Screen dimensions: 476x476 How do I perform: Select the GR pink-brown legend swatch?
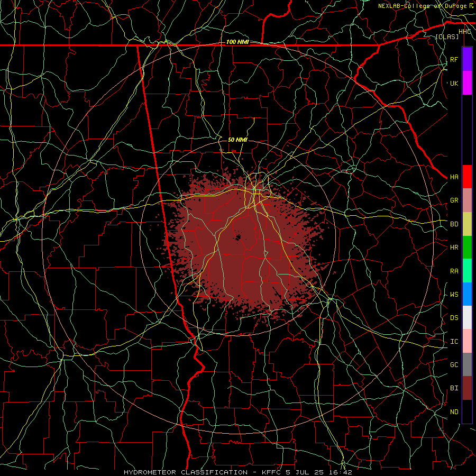pyautogui.click(x=467, y=200)
